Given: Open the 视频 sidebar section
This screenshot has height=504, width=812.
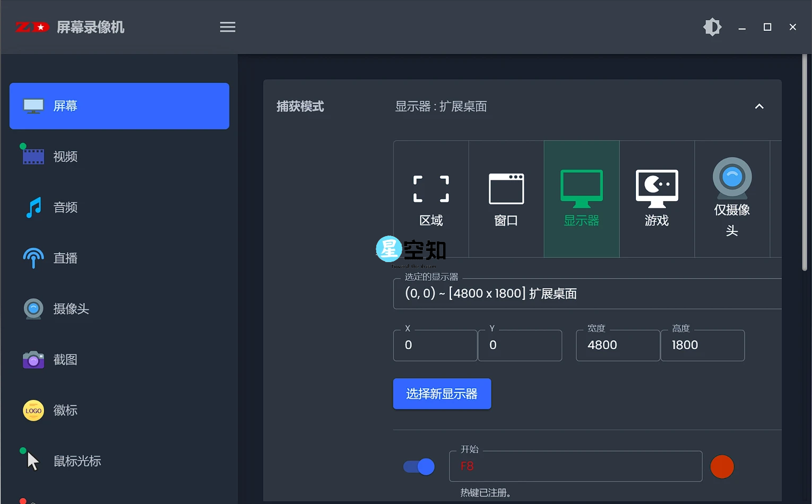Looking at the screenshot, I should (x=65, y=156).
